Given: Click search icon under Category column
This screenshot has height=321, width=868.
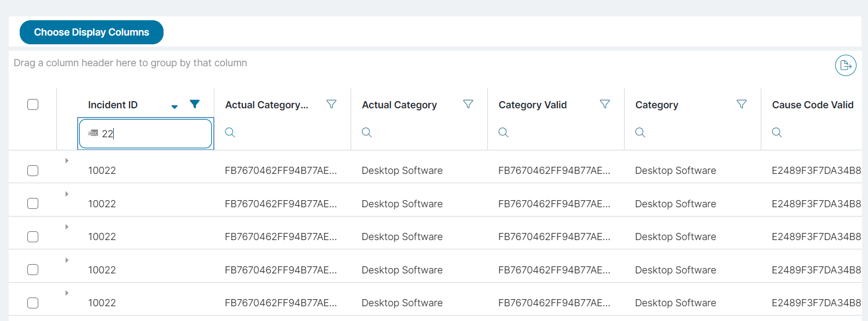Looking at the screenshot, I should [x=640, y=132].
